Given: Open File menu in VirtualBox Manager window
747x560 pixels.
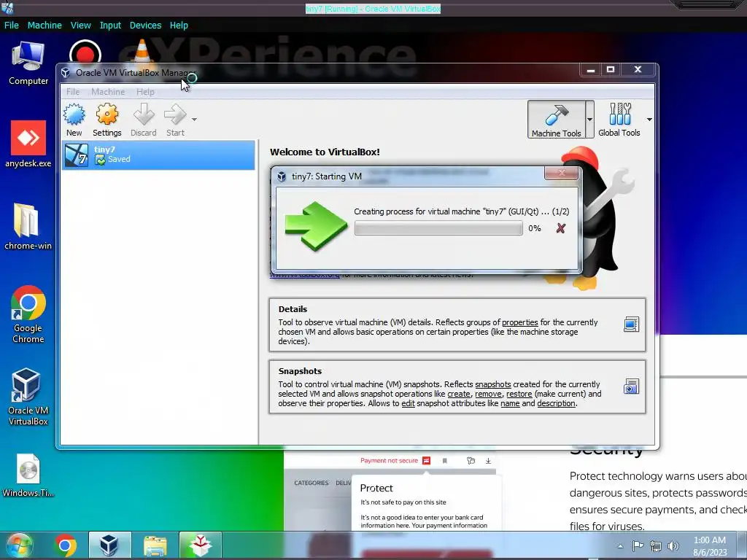Looking at the screenshot, I should [73, 92].
